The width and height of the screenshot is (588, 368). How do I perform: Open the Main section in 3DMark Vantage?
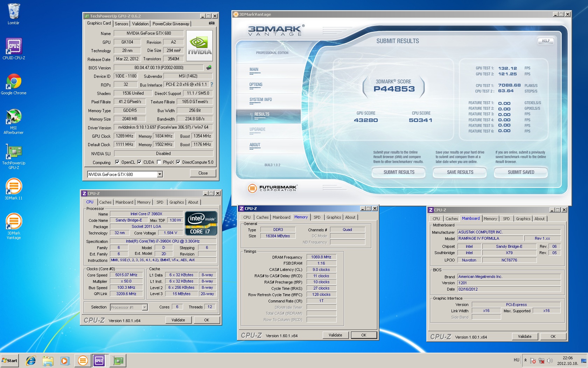[x=254, y=69]
